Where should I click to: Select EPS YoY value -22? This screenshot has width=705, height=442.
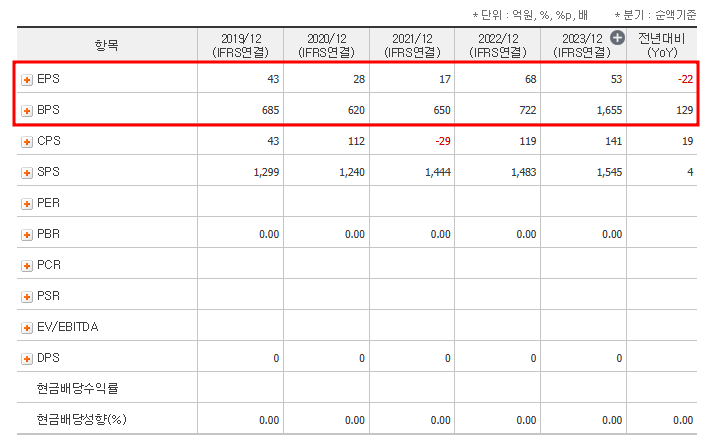pyautogui.click(x=685, y=79)
